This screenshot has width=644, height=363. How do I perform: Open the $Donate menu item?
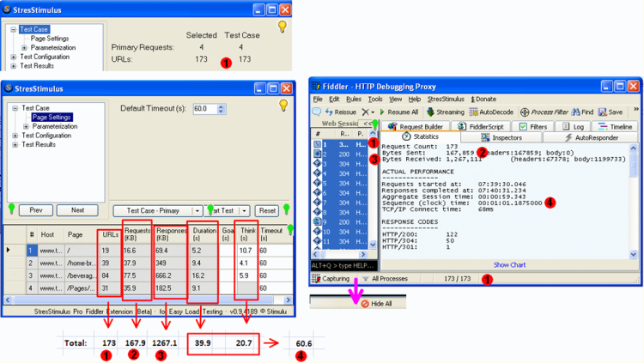[x=483, y=100]
